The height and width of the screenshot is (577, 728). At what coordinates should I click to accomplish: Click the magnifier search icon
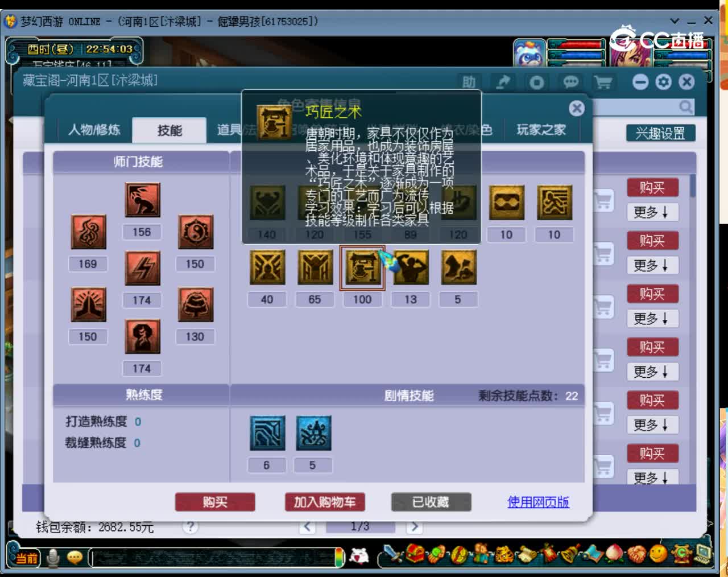coord(686,106)
